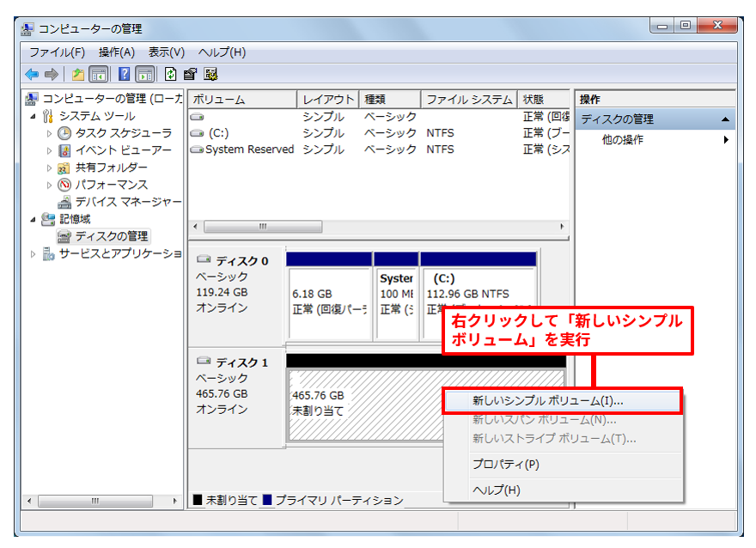Minimize the コンピューターの管理 window
This screenshot has width=756, height=548.
tap(662, 26)
